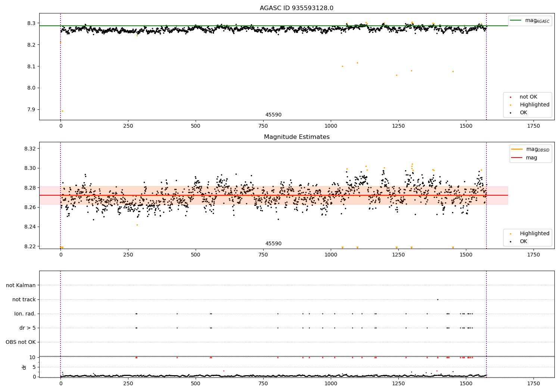Click the red 'mag' legend entry

click(525, 158)
